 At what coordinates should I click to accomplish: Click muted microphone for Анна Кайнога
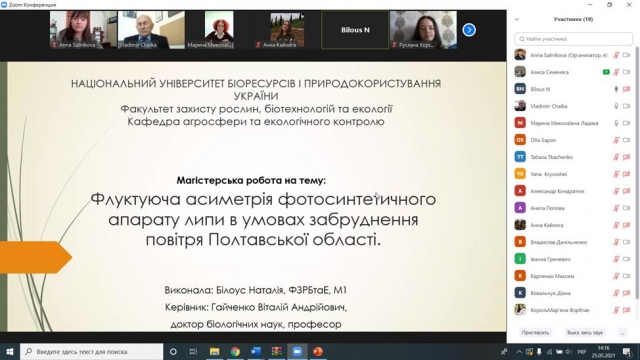tap(616, 225)
